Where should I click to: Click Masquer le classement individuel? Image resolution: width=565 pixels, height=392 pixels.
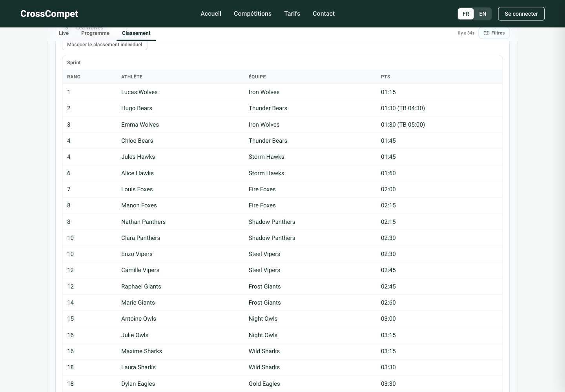[105, 45]
